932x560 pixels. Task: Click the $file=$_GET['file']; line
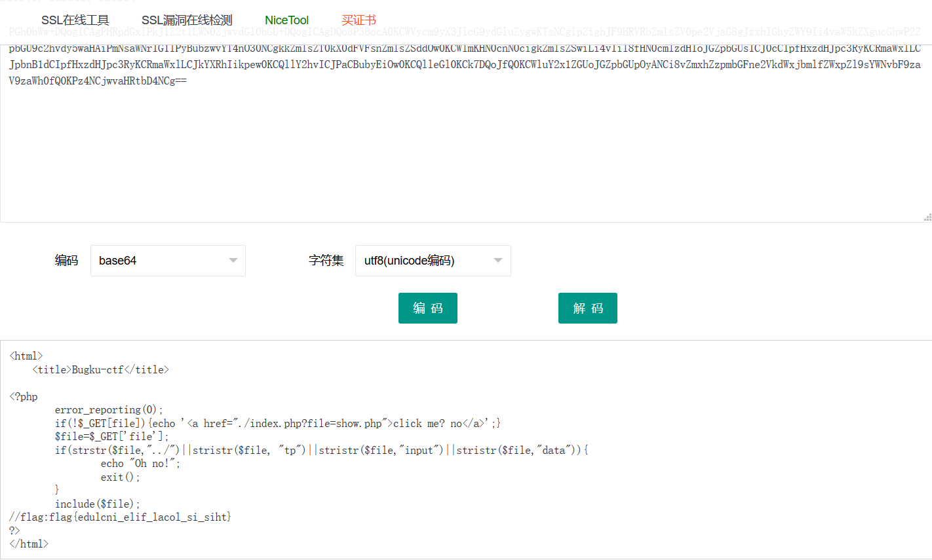point(112,436)
